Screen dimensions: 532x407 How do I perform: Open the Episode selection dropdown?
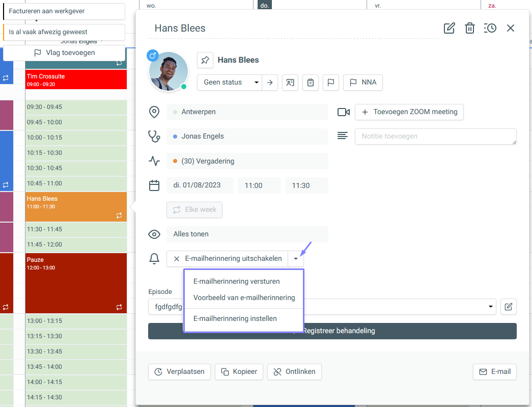[x=322, y=307]
